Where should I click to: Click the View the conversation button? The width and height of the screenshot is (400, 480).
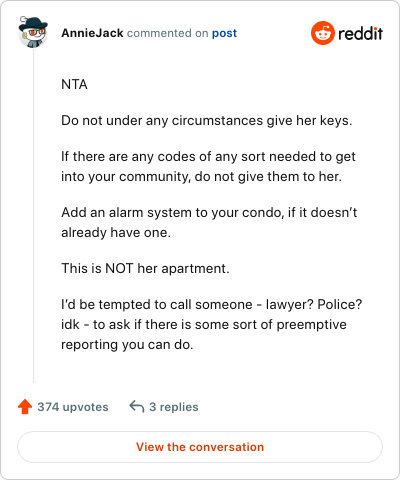point(200,447)
